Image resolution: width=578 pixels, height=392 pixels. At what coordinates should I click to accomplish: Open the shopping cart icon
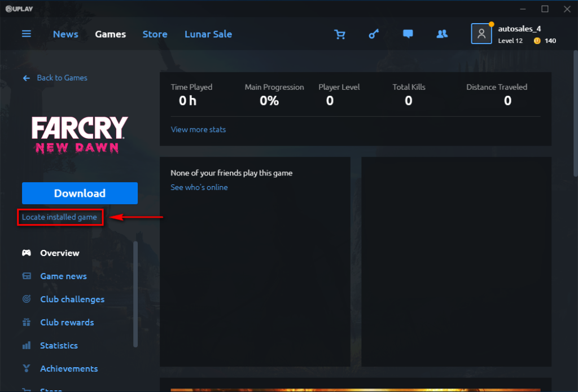click(339, 34)
